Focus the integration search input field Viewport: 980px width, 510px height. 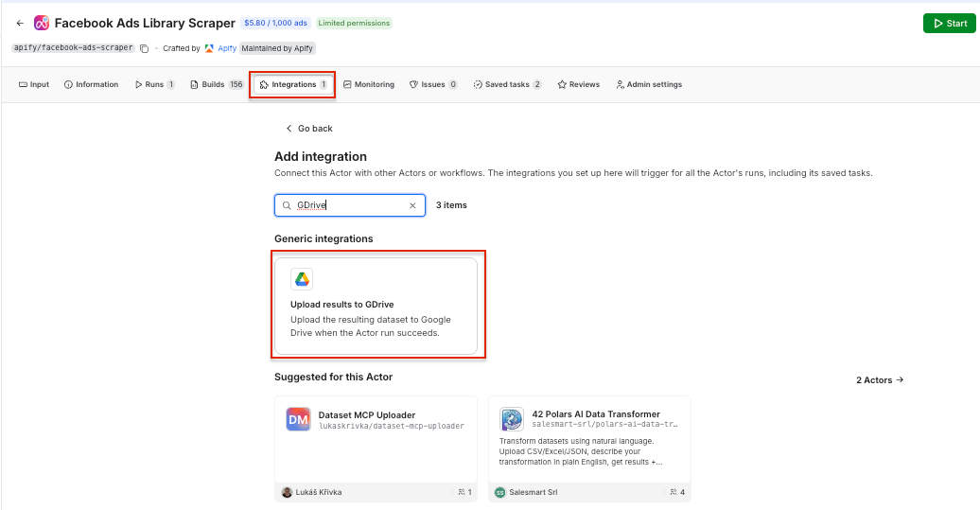pyautogui.click(x=350, y=205)
